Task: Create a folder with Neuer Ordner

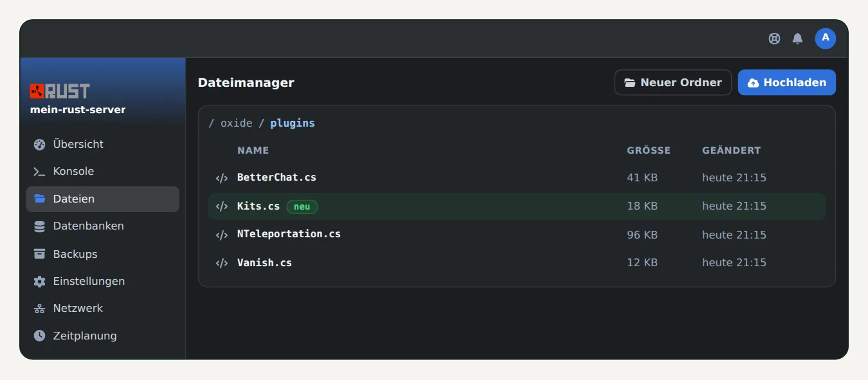Action: tap(673, 82)
